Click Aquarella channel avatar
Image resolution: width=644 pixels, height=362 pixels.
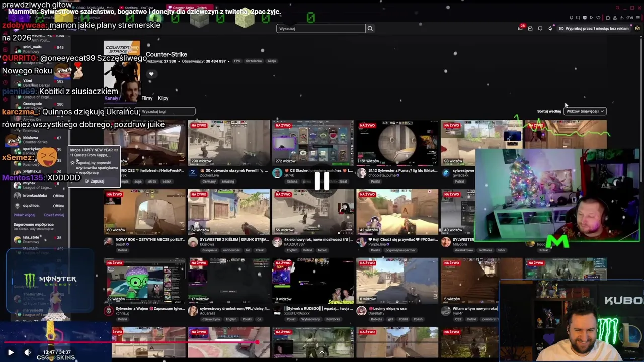coord(193,311)
